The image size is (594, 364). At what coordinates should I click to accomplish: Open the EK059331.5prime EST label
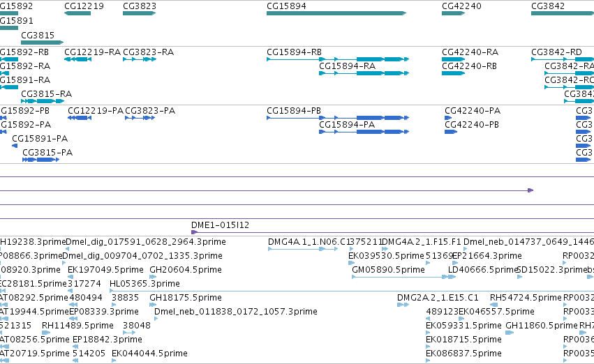point(463,326)
